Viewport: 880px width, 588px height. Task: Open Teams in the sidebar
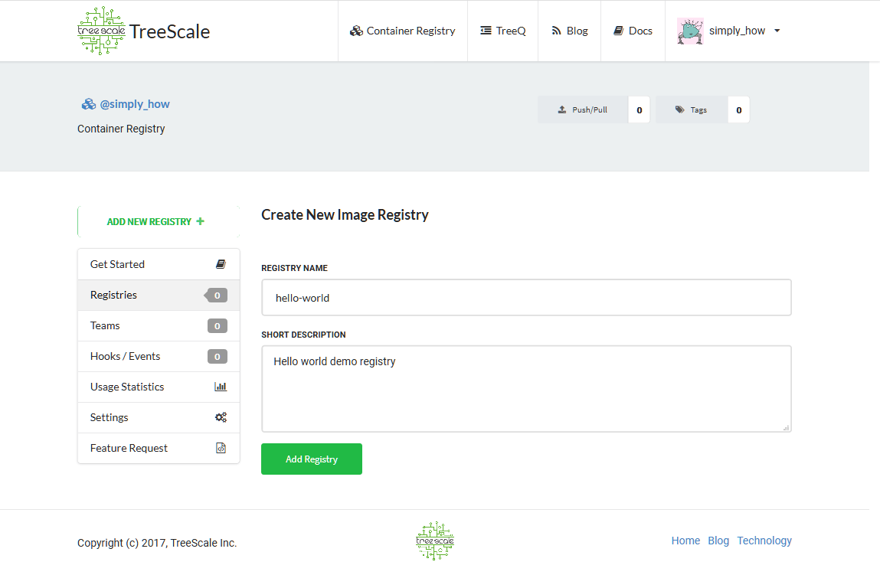[159, 326]
